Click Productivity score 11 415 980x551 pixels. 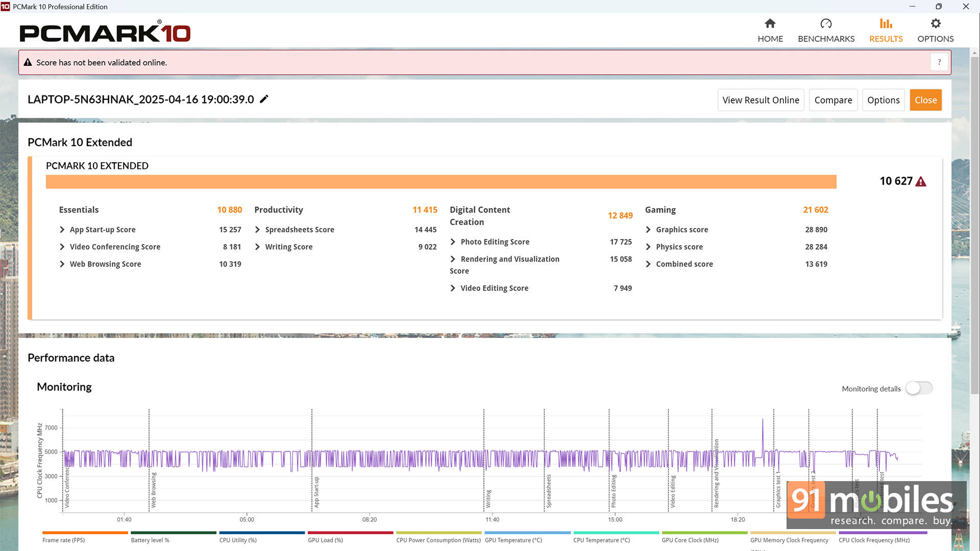tap(425, 210)
